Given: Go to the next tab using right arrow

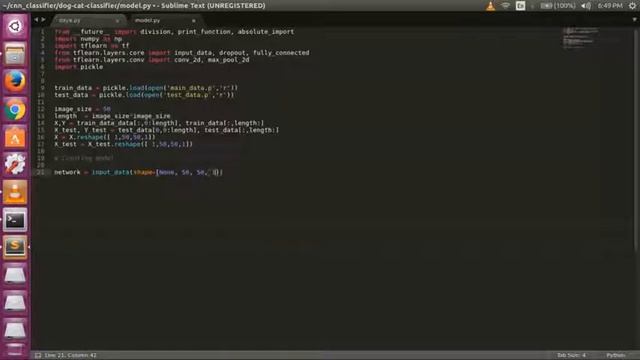Looking at the screenshot, I should click(x=43, y=20).
